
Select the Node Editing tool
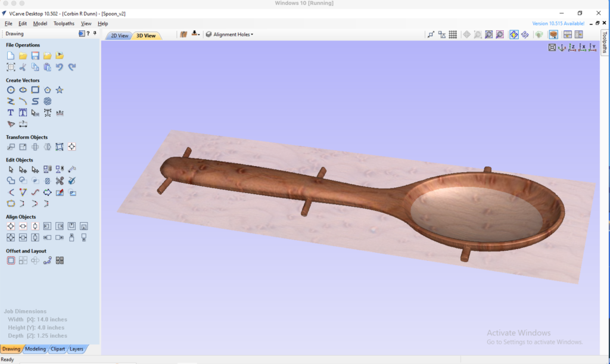(x=22, y=169)
